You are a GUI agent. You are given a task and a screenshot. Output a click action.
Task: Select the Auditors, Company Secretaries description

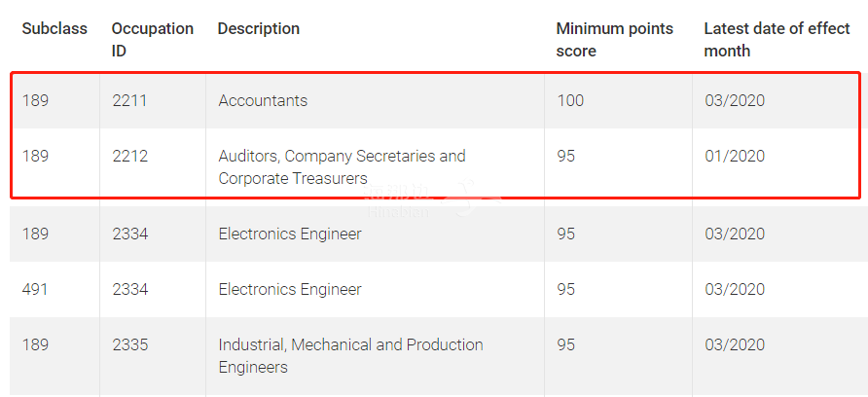343,167
